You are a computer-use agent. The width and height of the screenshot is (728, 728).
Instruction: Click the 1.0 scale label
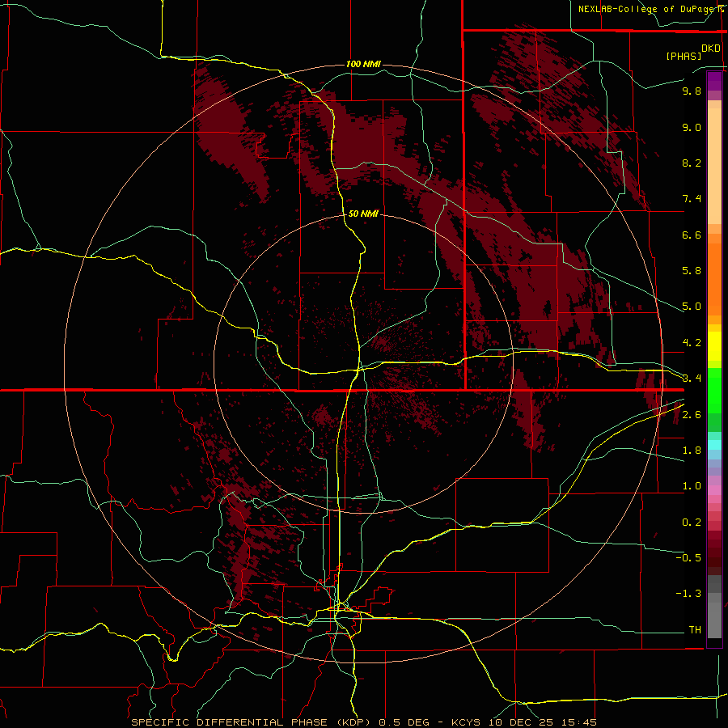[692, 486]
